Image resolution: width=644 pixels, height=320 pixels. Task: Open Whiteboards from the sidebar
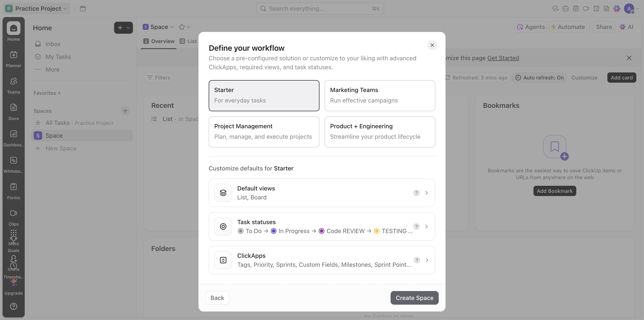tap(13, 165)
